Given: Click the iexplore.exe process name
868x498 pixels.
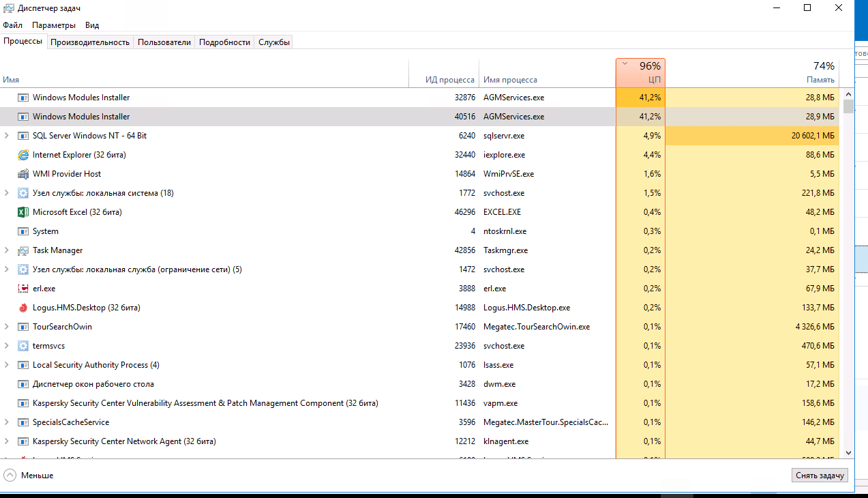Looking at the screenshot, I should click(505, 155).
